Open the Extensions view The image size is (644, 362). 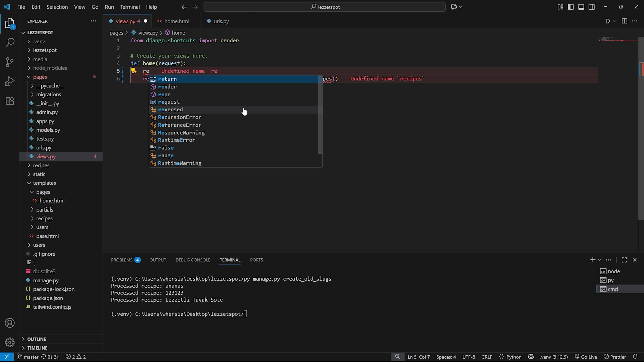click(x=10, y=101)
